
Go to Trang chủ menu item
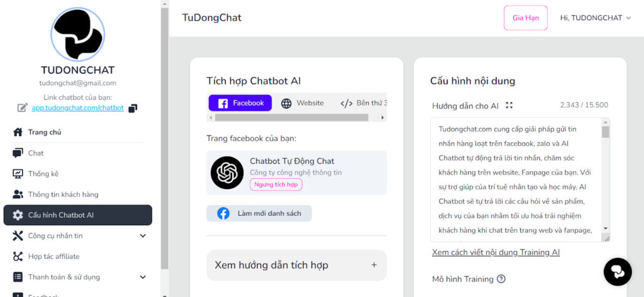77,132
